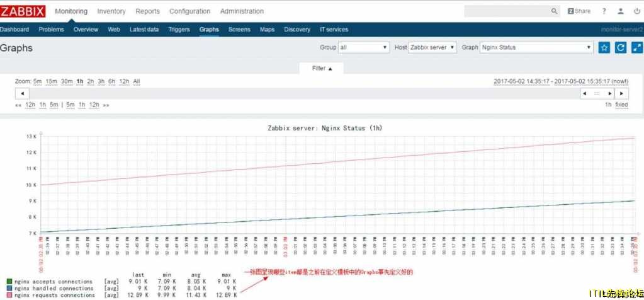Screen dimensions: 644x300
Task: Set zoom to 2h
Action: coord(91,81)
